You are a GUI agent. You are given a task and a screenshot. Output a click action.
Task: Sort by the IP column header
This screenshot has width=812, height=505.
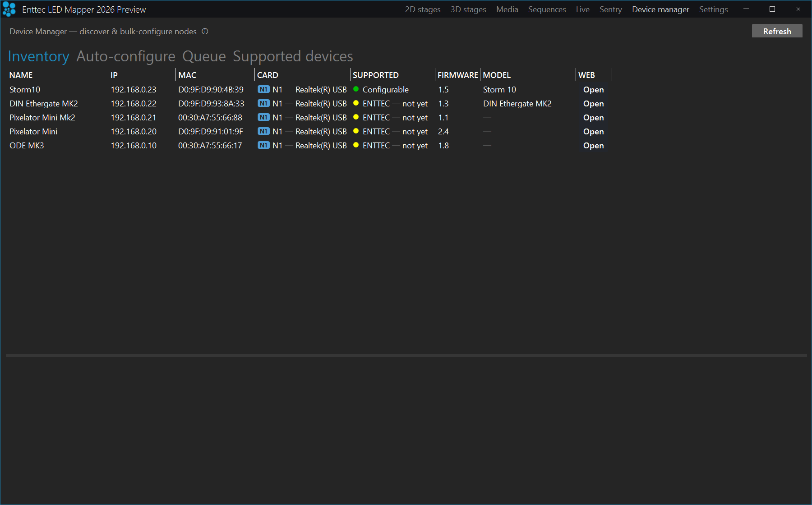click(142, 75)
